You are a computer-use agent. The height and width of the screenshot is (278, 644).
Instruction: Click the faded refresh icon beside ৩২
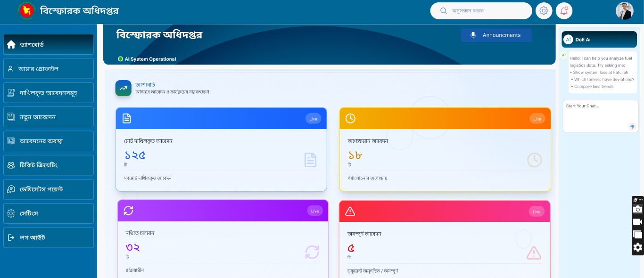(x=312, y=252)
